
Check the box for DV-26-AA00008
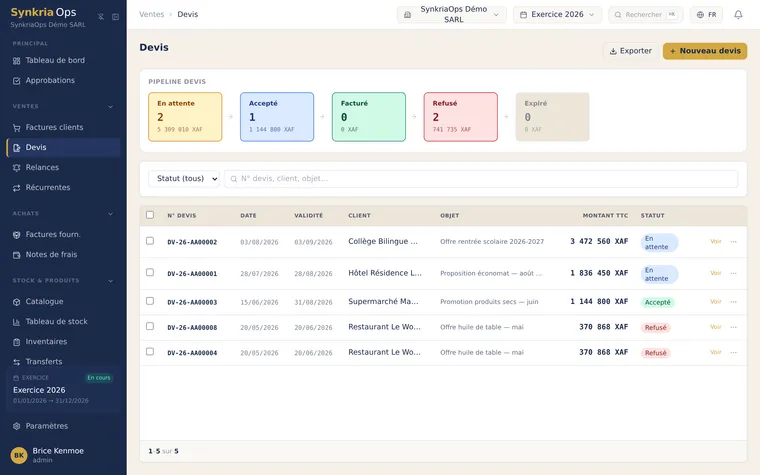tap(150, 326)
